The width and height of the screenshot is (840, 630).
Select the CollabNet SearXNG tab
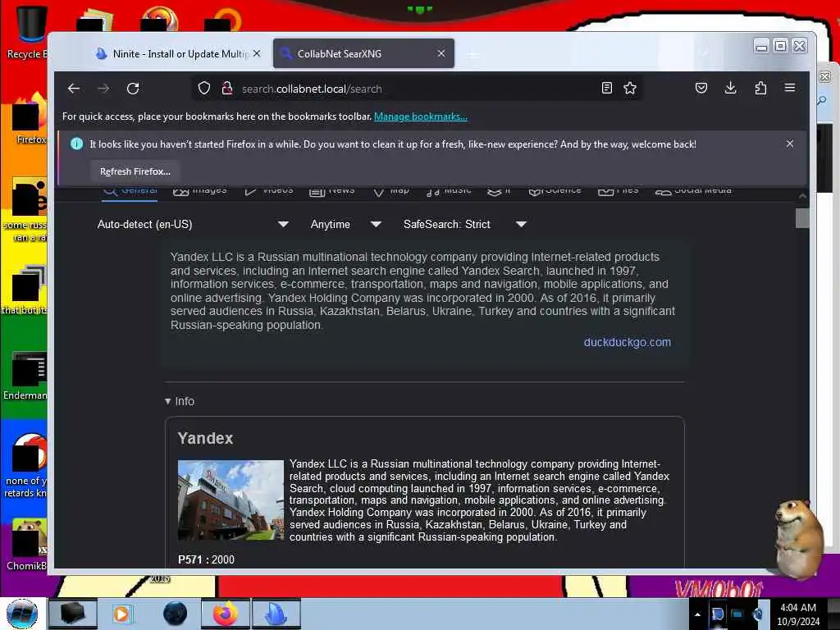pyautogui.click(x=363, y=53)
